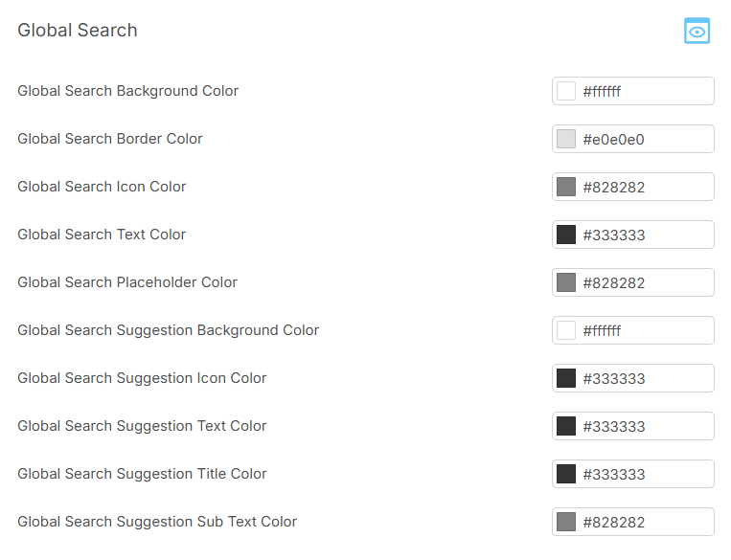This screenshot has width=731, height=560.
Task: Edit the Suggestion Background Color hex field
Action: [644, 330]
